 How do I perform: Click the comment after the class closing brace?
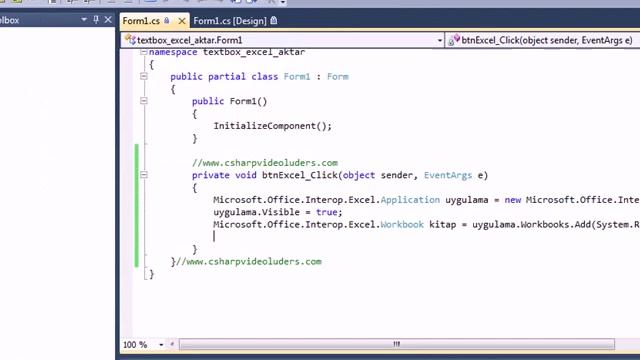pyautogui.click(x=249, y=262)
